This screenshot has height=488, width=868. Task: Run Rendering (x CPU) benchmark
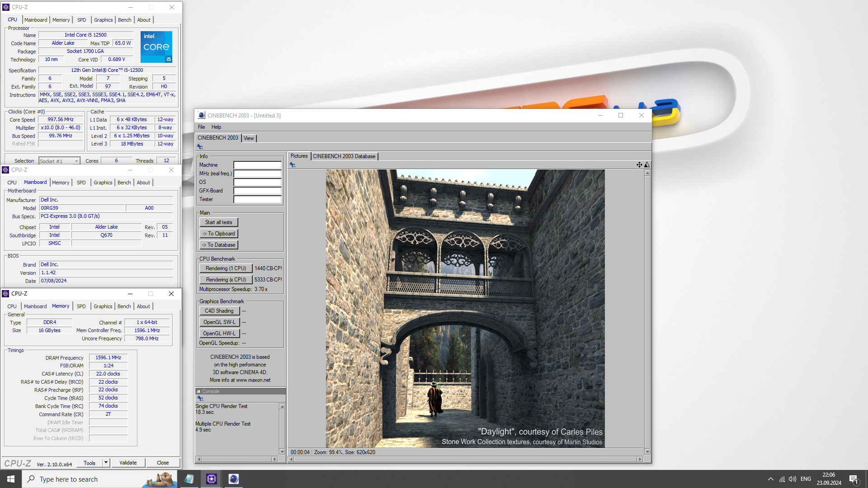click(226, 280)
